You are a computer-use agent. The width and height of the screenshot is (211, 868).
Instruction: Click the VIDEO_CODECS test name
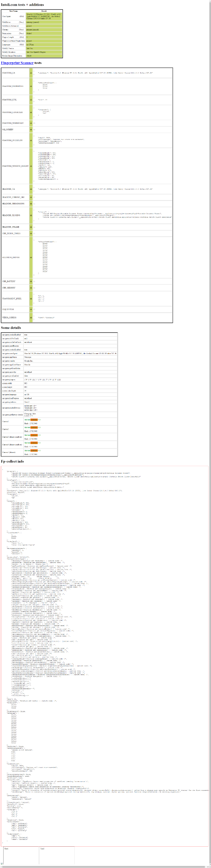click(10, 317)
